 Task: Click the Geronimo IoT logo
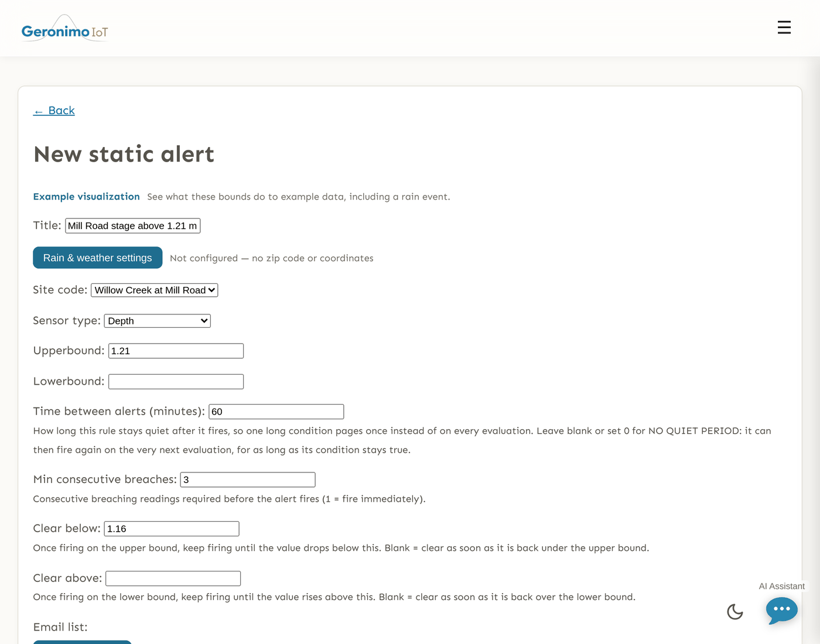click(x=64, y=29)
